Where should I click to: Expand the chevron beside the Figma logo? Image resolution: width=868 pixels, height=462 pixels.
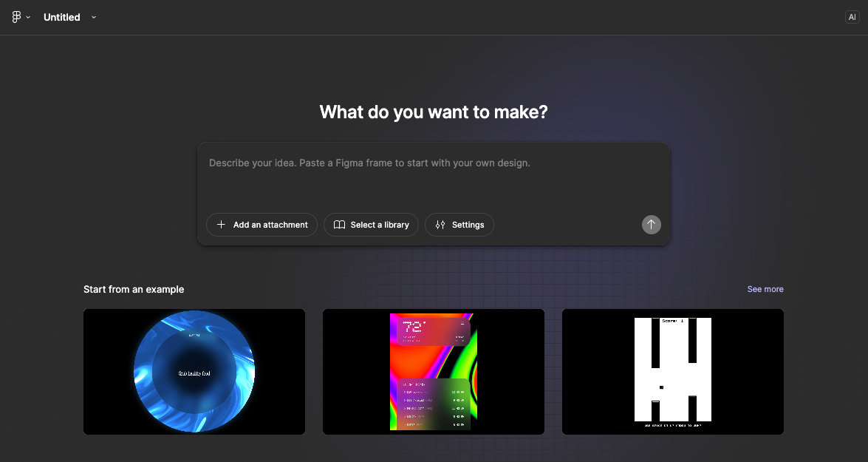(x=28, y=18)
